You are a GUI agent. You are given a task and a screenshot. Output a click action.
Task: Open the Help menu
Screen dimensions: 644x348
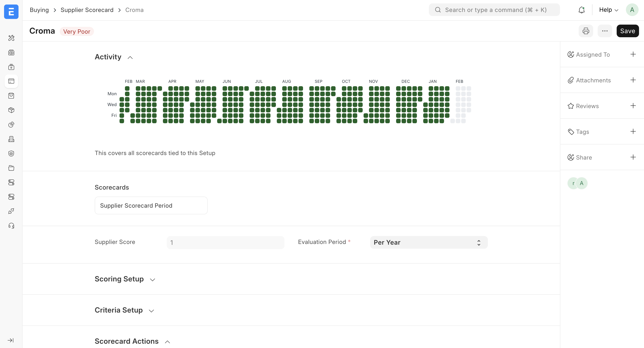point(608,10)
